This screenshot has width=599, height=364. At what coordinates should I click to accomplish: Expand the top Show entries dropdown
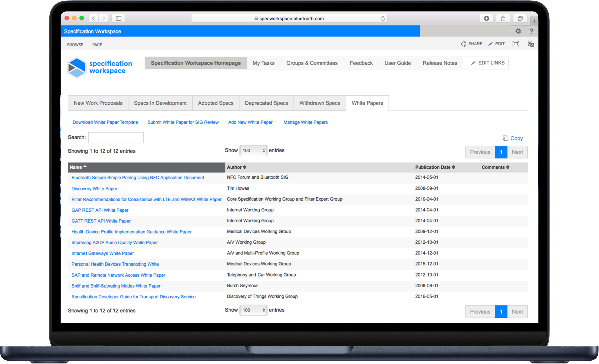(x=253, y=151)
